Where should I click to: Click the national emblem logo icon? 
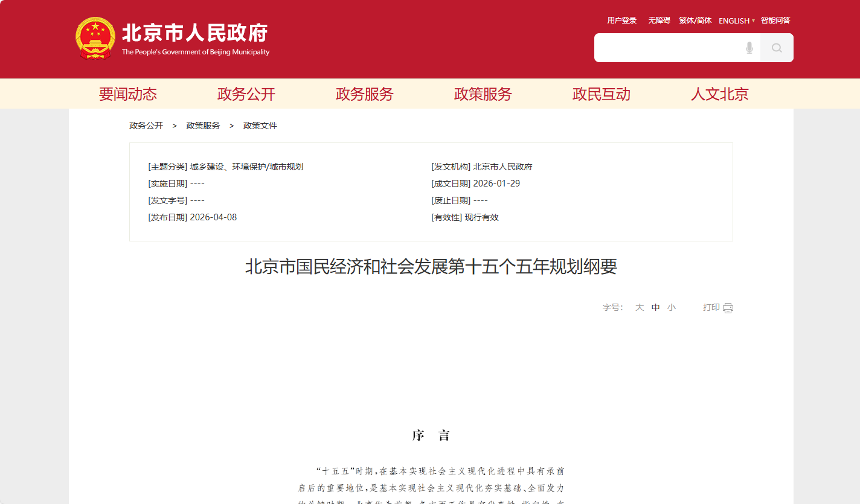click(95, 38)
